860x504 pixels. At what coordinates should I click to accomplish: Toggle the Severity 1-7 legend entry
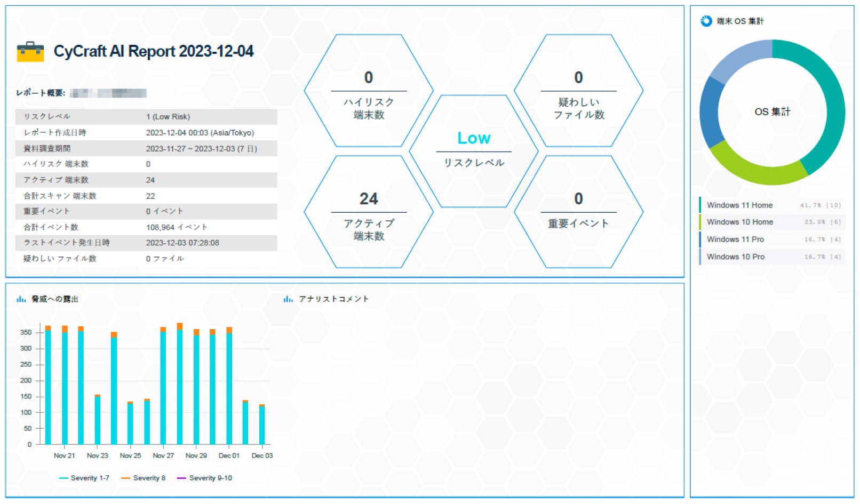coord(84,478)
